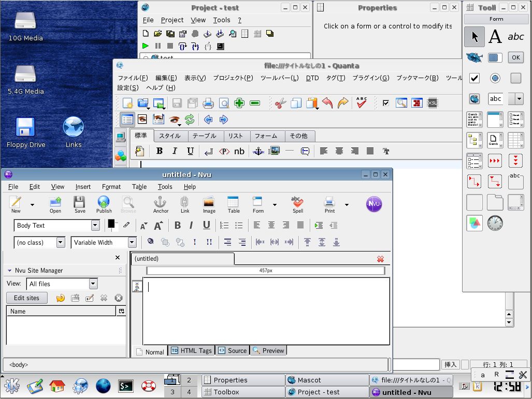This screenshot has height=399, width=532.
Task: Click the highlighter color pen in Nvu
Action: click(x=126, y=225)
